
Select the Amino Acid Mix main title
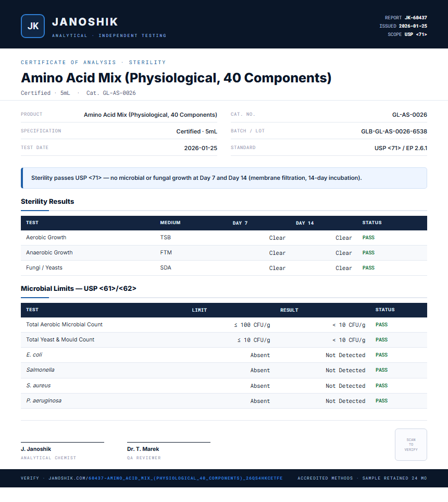pyautogui.click(x=176, y=78)
